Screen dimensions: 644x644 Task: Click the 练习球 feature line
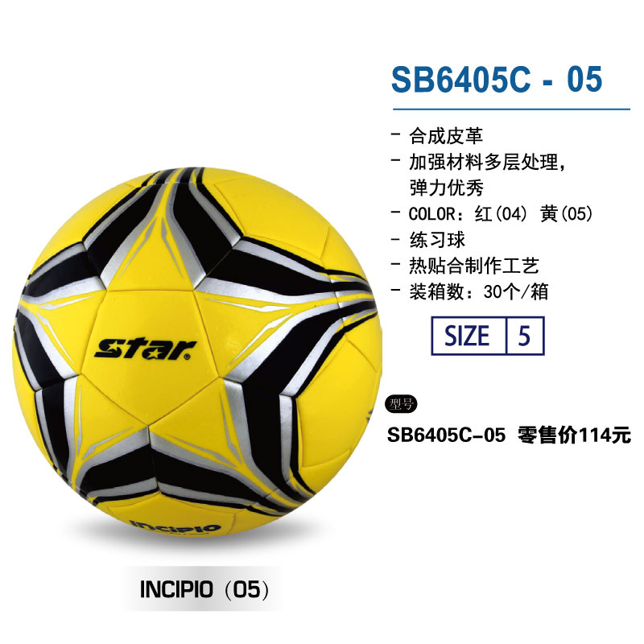click(428, 240)
